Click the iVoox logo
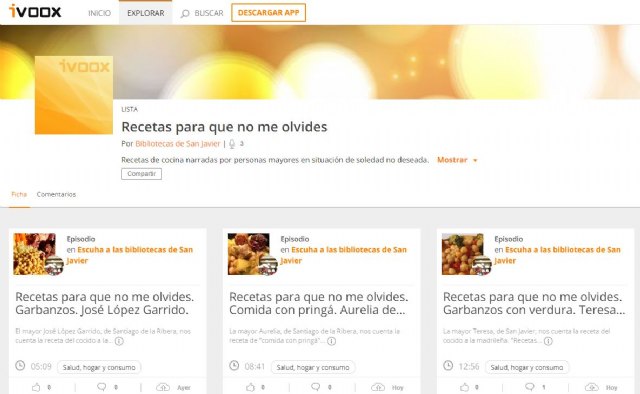Screen dimensions: 640x394 pyautogui.click(x=35, y=11)
